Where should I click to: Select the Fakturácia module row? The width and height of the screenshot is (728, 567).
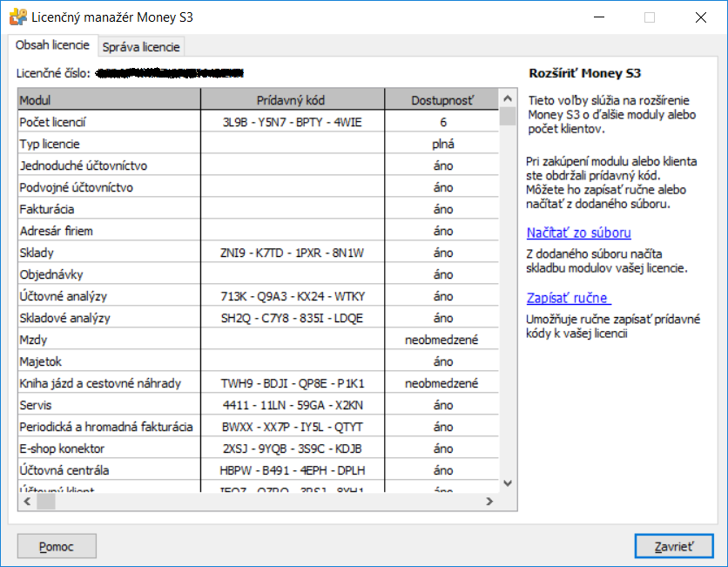point(258,209)
